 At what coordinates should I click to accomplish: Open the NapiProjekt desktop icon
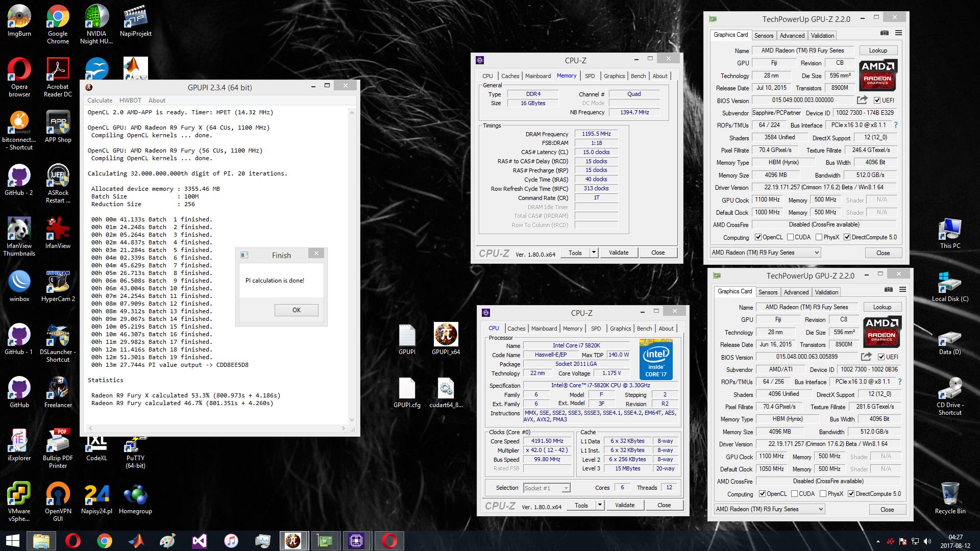[x=135, y=21]
